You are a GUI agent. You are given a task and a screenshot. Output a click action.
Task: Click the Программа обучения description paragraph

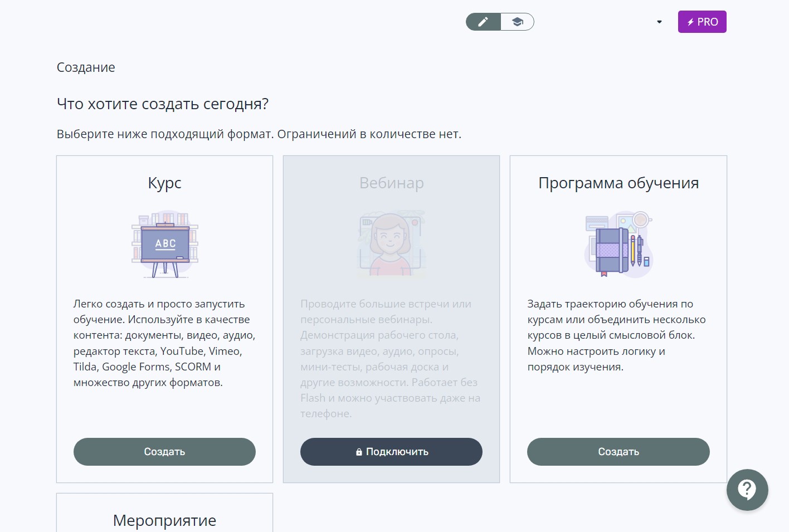tap(617, 335)
